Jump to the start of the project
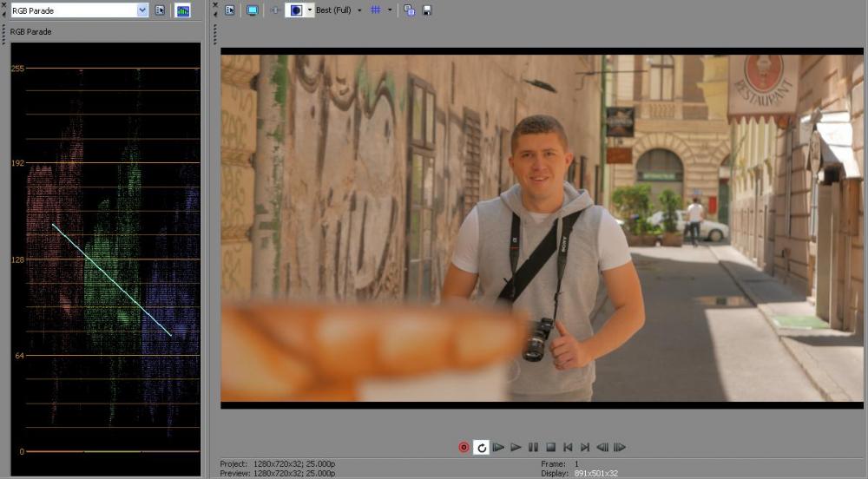Image resolution: width=868 pixels, height=479 pixels. (x=568, y=447)
